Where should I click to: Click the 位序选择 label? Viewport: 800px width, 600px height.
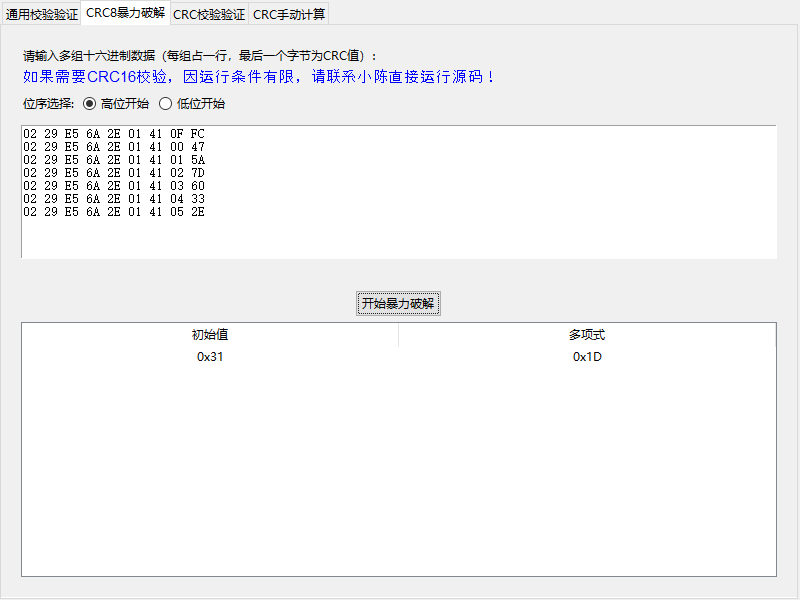48,104
